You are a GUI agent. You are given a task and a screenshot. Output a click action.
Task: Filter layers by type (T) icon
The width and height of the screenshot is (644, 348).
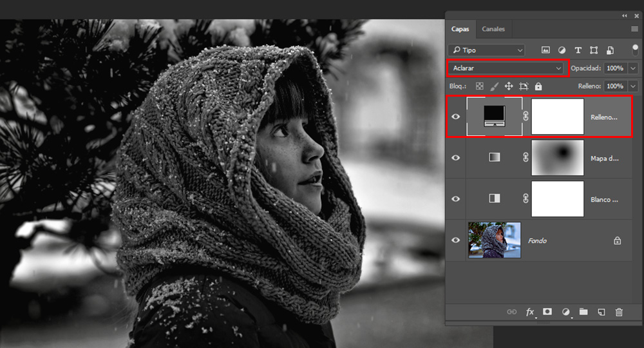coord(578,50)
